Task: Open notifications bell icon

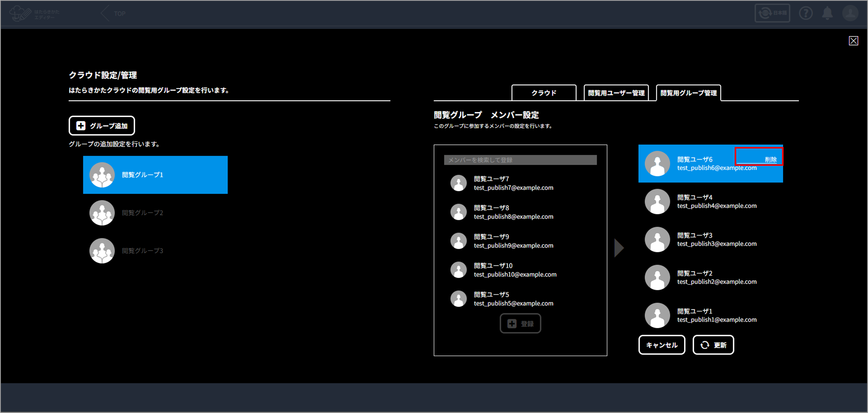Action: coord(827,13)
